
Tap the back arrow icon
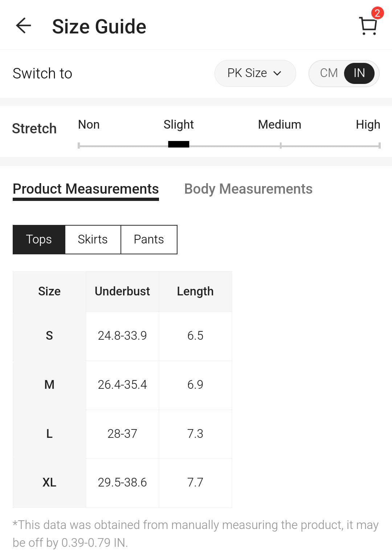click(x=24, y=26)
